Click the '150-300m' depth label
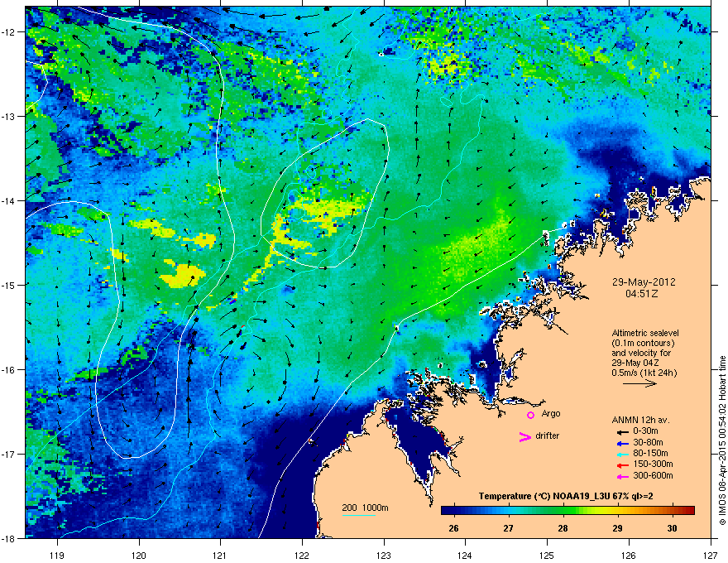 coord(653,464)
